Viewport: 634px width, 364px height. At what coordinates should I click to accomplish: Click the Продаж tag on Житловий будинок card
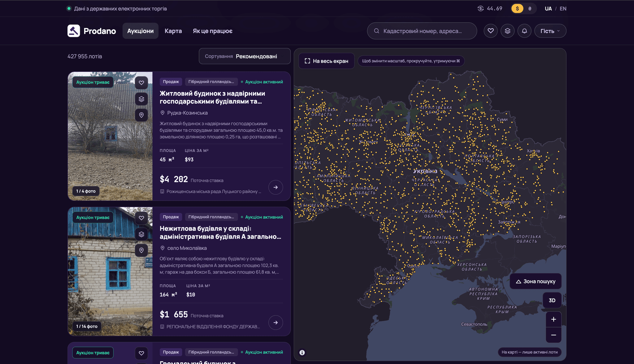coord(171,82)
